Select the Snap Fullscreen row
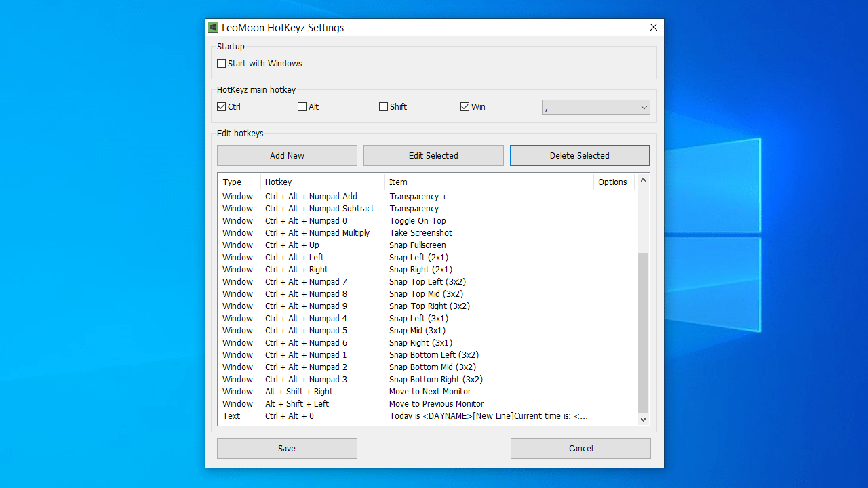Image resolution: width=868 pixels, height=488 pixels. 428,245
